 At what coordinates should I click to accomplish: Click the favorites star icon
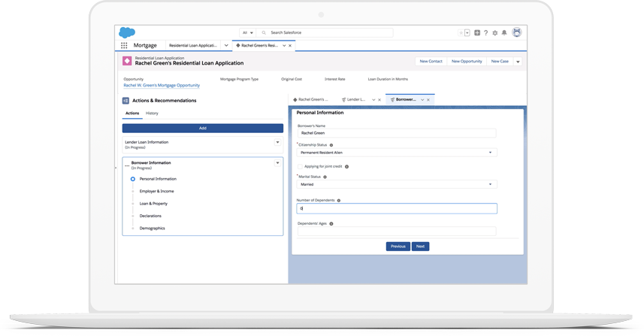pyautogui.click(x=461, y=33)
